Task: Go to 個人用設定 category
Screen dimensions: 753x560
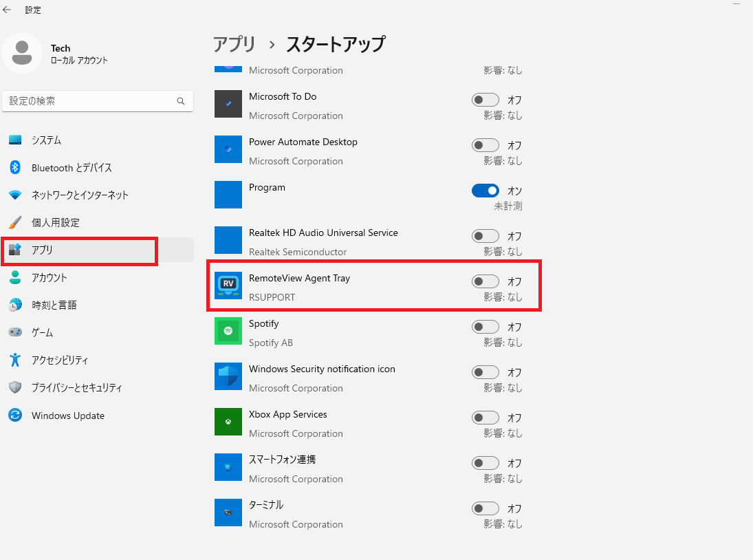Action: pos(98,222)
